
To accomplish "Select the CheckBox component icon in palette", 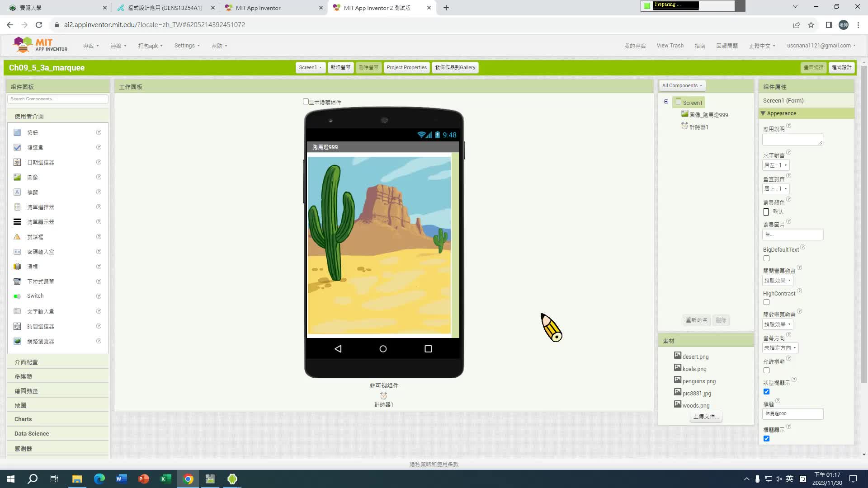I will 17,147.
